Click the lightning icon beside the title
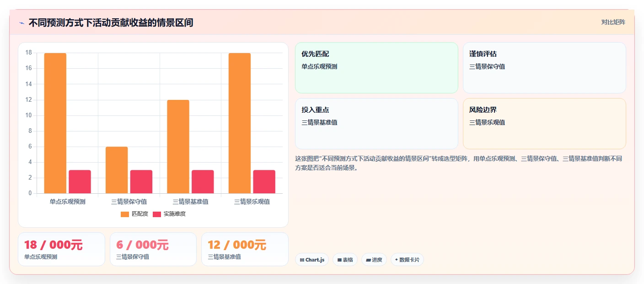Image resolution: width=644 pixels, height=284 pixels. coord(21,23)
